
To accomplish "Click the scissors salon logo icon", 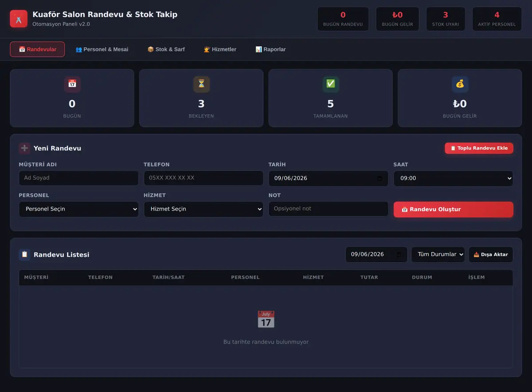I will click(19, 19).
